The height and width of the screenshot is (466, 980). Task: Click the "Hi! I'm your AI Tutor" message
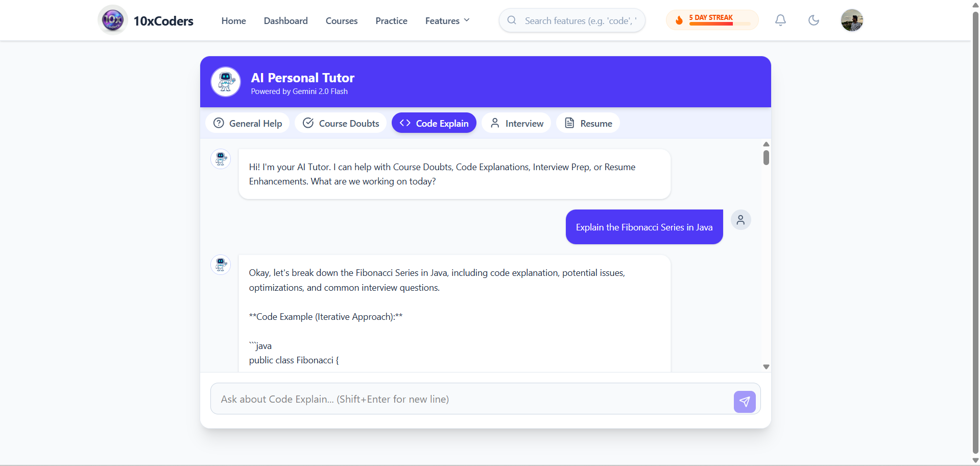[x=455, y=174]
